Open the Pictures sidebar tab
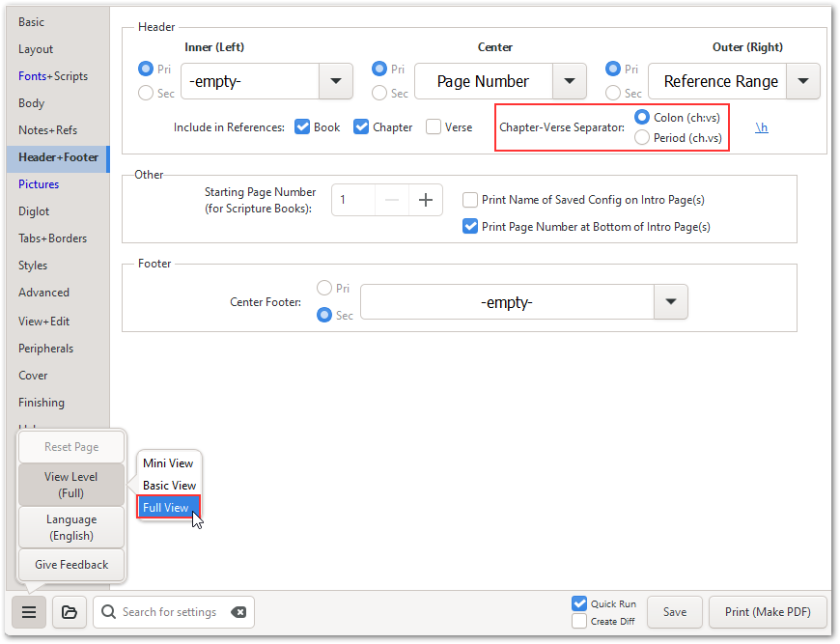The image size is (840, 644). [39, 184]
